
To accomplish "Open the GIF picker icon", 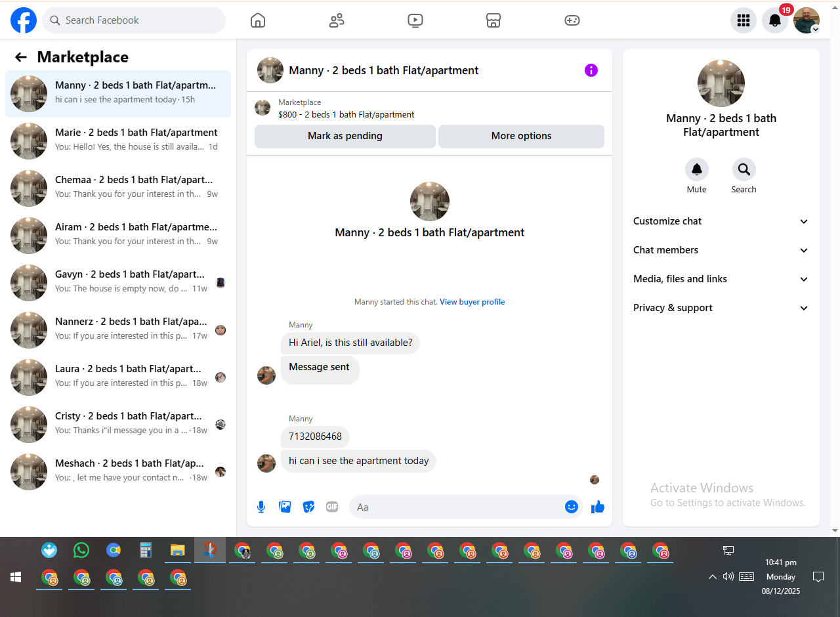I will (332, 507).
